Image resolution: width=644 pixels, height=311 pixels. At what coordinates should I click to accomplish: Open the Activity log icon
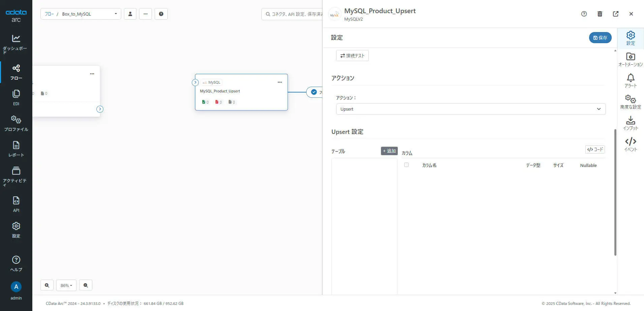pos(16,175)
